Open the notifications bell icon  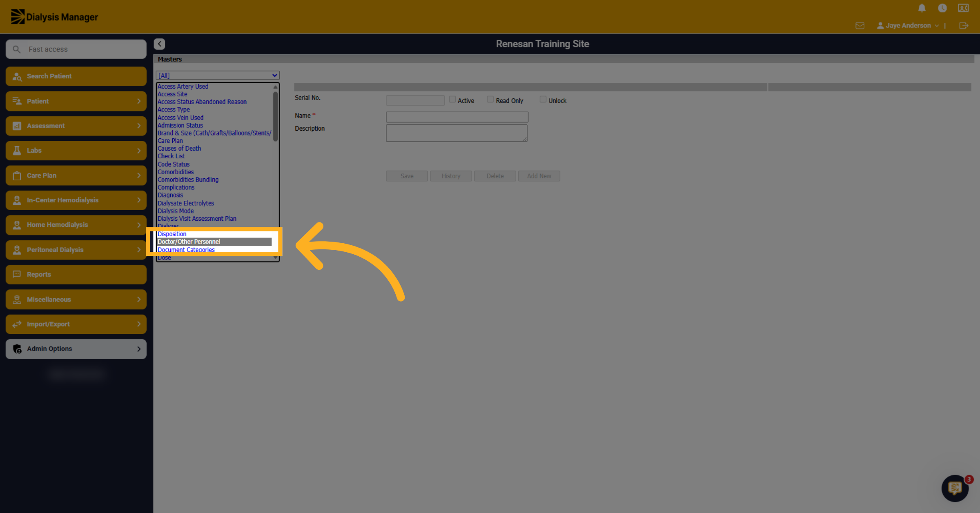click(x=922, y=8)
